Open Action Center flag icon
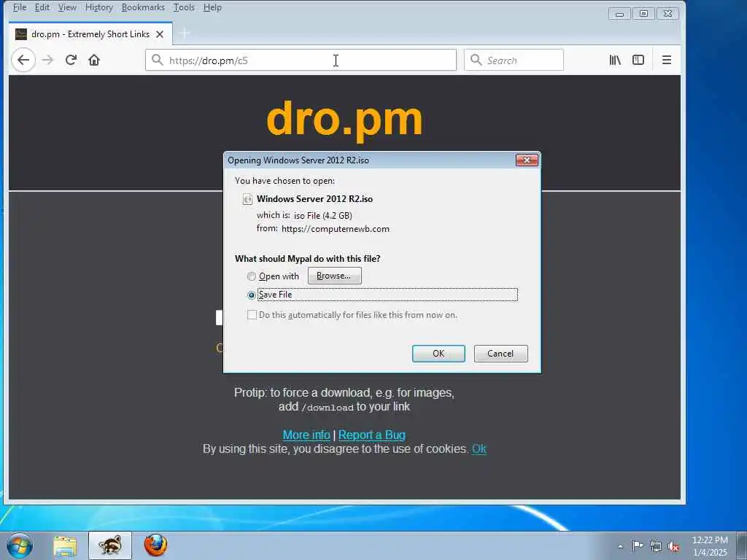This screenshot has height=560, width=747. (x=637, y=545)
